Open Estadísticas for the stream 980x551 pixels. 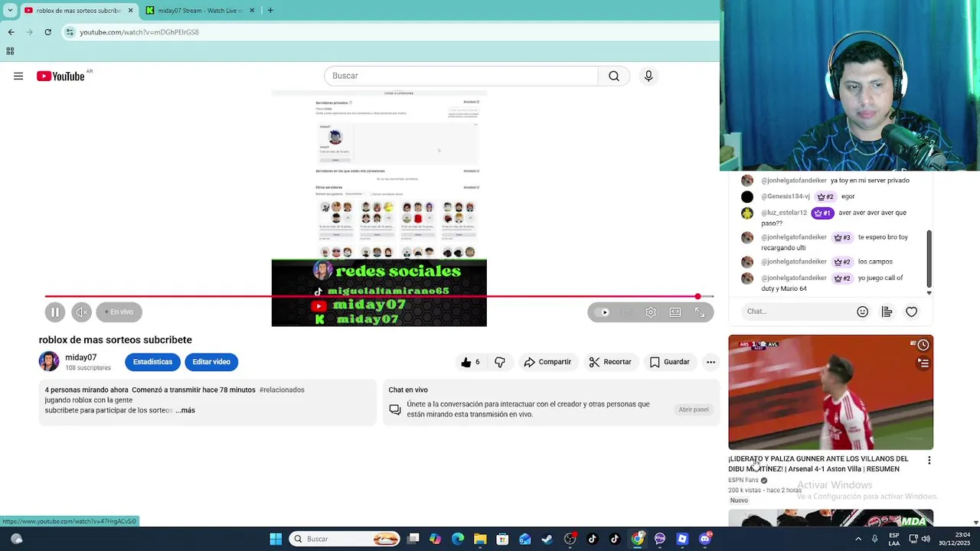(x=152, y=362)
